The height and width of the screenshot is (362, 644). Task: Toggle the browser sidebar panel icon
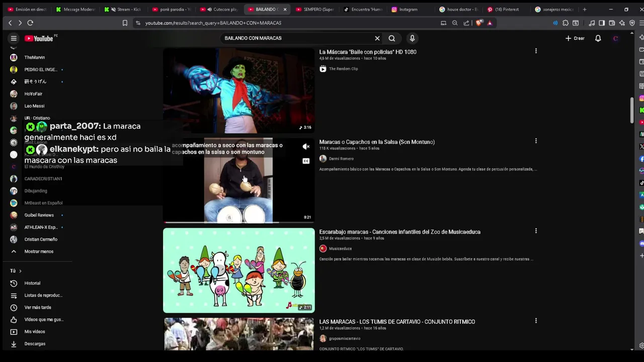(602, 23)
